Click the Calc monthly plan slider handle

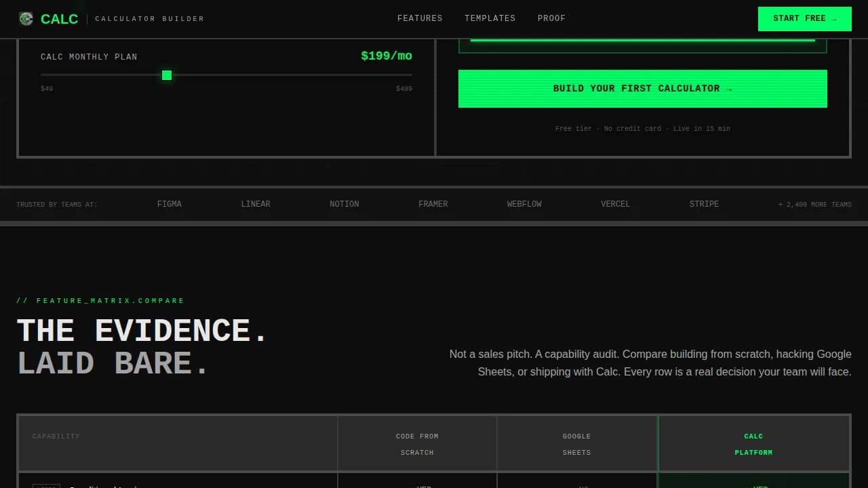[x=167, y=75]
